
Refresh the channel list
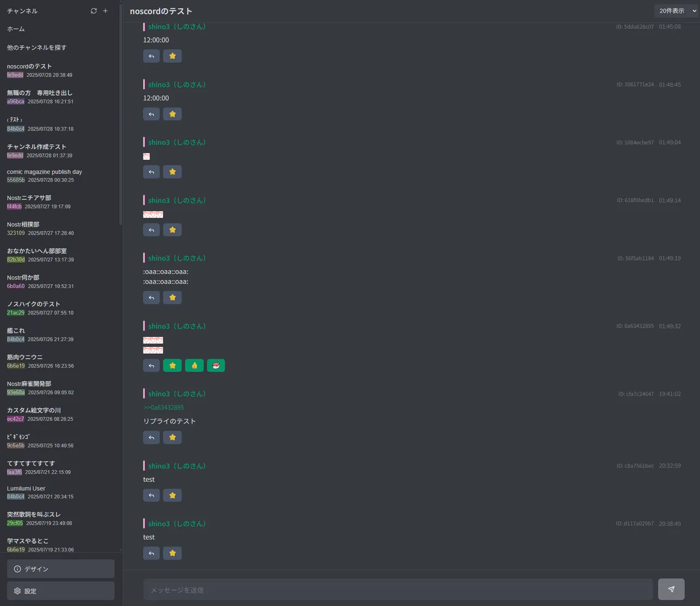click(94, 11)
